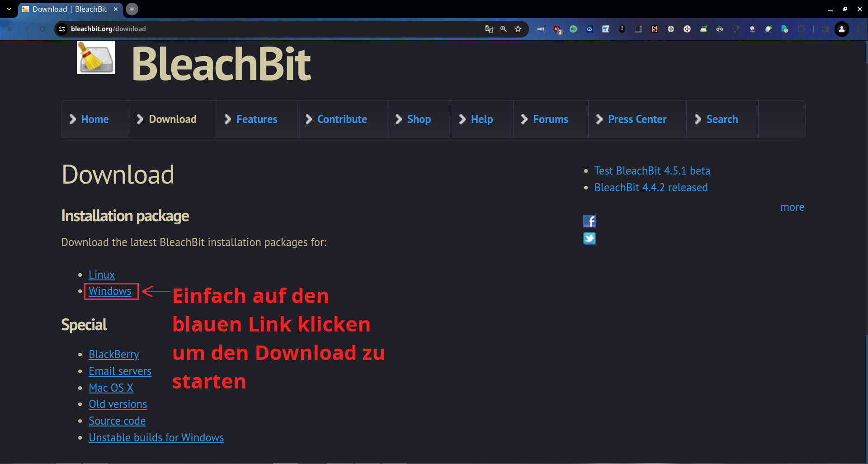Click the black mouse extension icon
The height and width of the screenshot is (464, 868).
coord(622,29)
